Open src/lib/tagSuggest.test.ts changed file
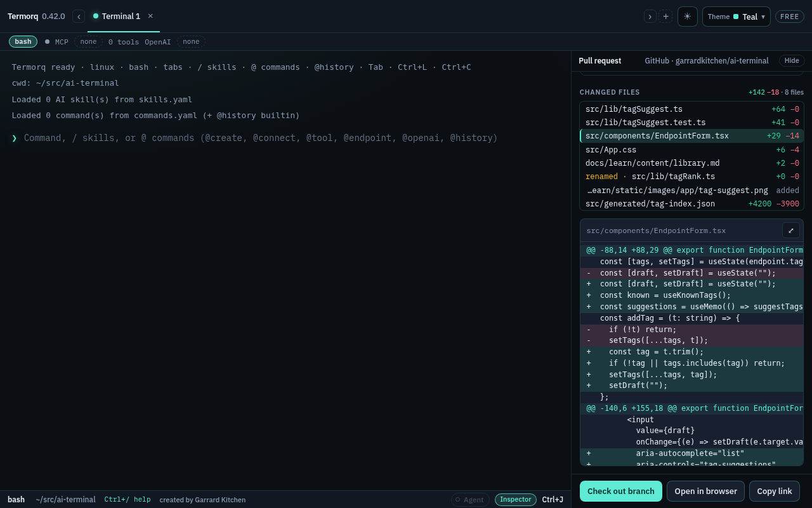This screenshot has height=508, width=812. click(x=691, y=123)
